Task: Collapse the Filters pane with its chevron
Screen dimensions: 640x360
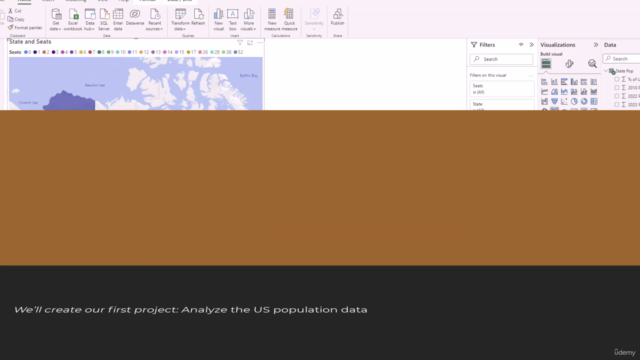Action: pyautogui.click(x=531, y=45)
